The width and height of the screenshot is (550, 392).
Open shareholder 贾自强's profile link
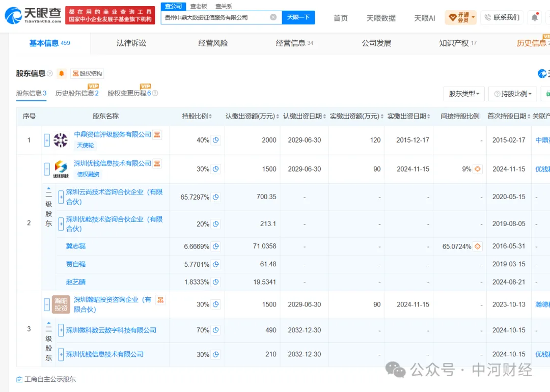(x=76, y=264)
